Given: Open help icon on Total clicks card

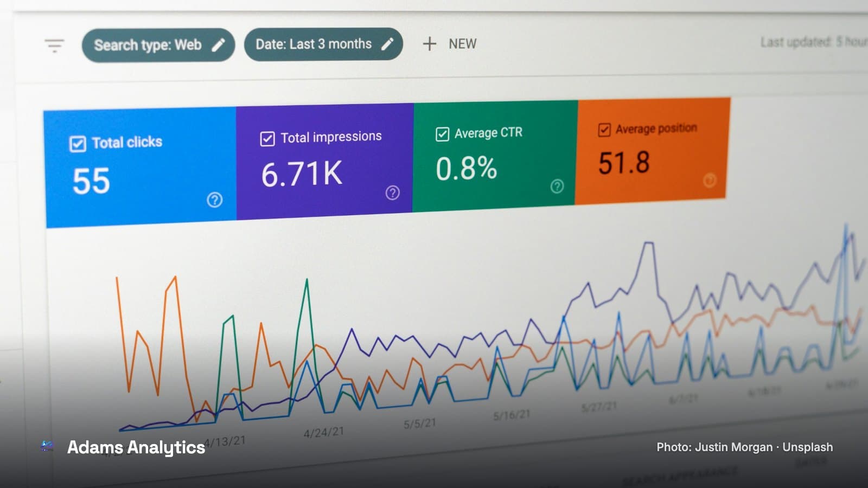Looking at the screenshot, I should tap(215, 200).
